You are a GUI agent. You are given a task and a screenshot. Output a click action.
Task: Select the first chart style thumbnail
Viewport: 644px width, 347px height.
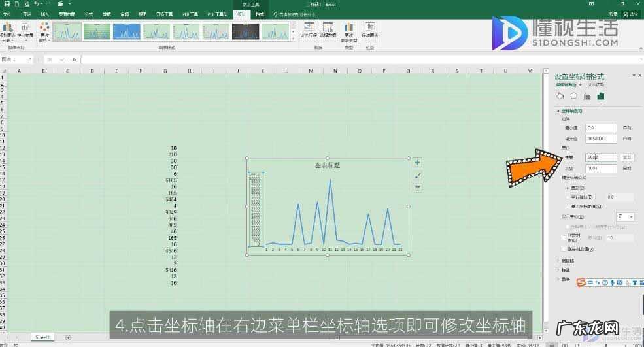point(67,31)
